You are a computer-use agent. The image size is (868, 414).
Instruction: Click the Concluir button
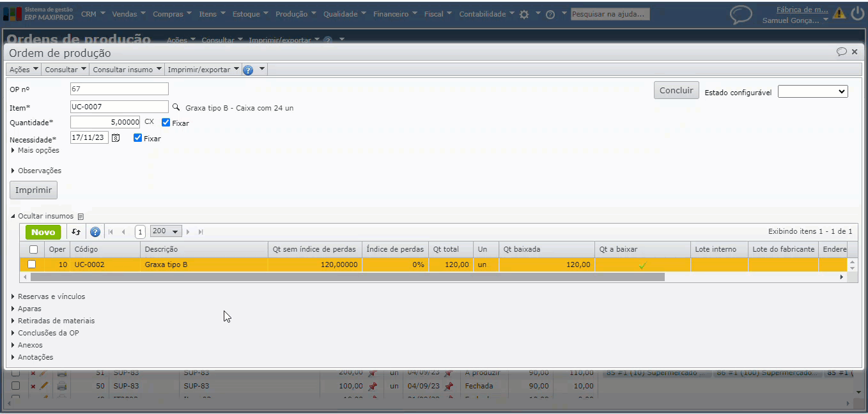(676, 90)
